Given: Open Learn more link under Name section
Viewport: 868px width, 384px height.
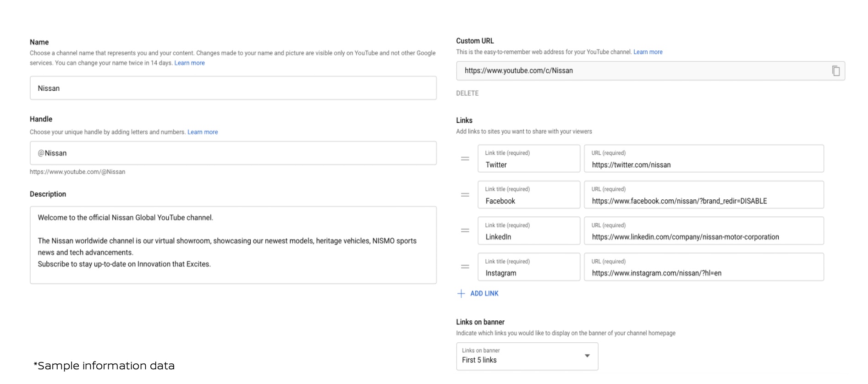Looking at the screenshot, I should 189,63.
